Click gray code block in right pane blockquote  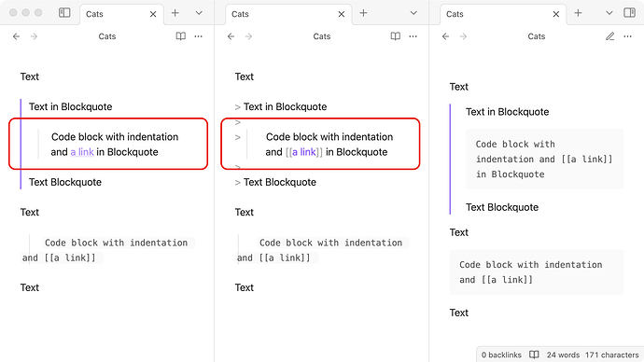(x=545, y=160)
